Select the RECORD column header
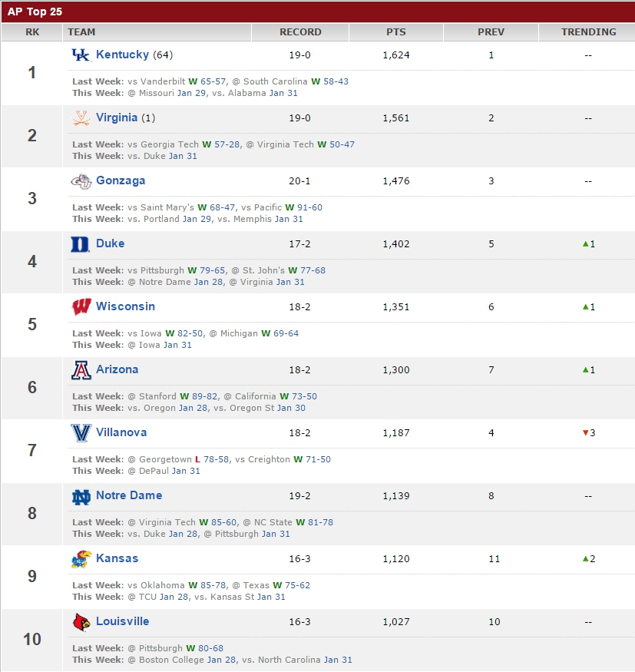Image resolution: width=635 pixels, height=672 pixels. (x=300, y=32)
